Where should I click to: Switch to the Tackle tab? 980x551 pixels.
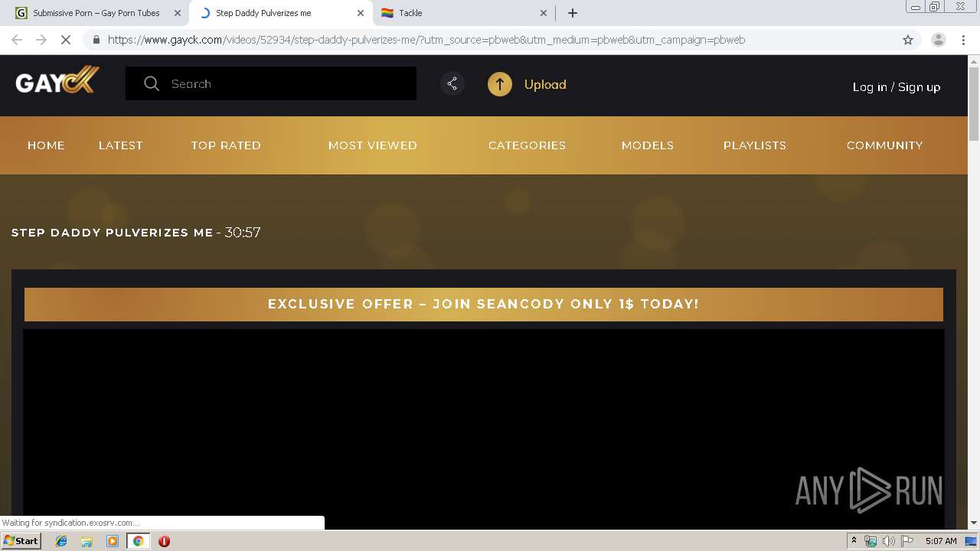[464, 13]
